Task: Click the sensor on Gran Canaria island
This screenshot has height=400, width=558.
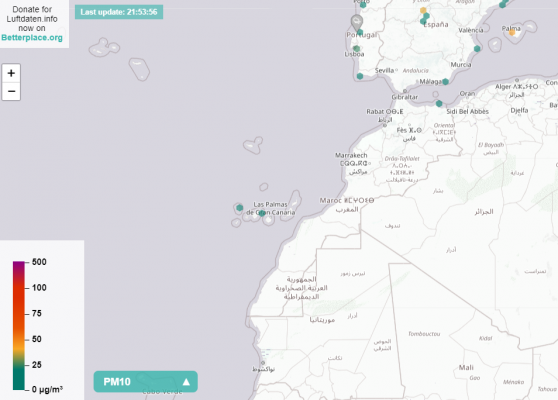Action: pyautogui.click(x=262, y=213)
